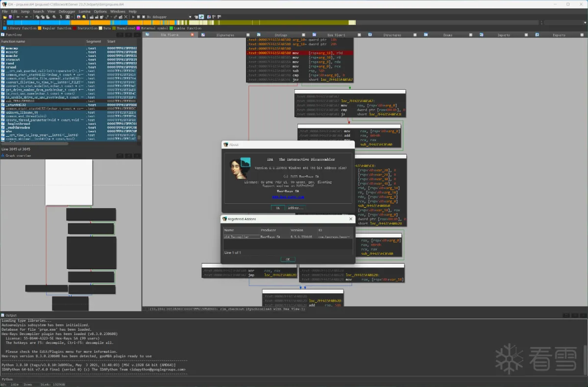
Task: Open the www.hex-rays.com link
Action: [288, 197]
